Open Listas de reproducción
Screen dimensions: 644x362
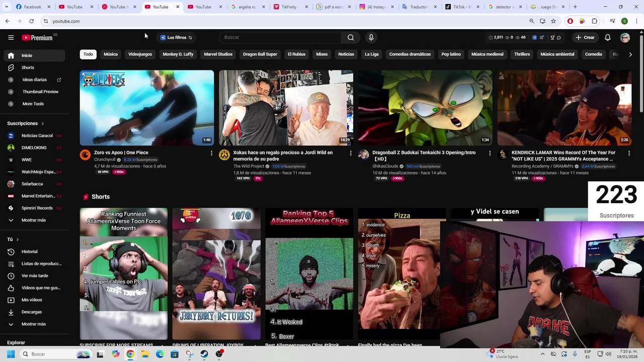coord(33,263)
